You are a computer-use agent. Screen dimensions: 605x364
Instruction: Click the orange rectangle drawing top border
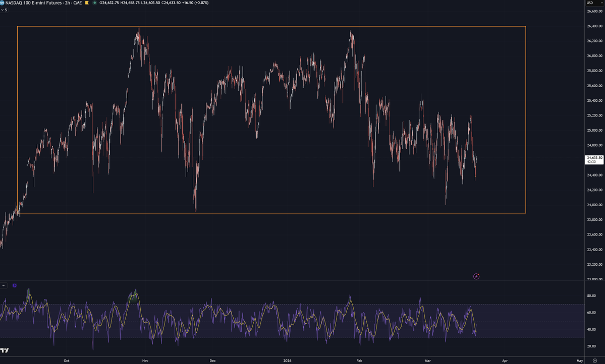tap(271, 26)
